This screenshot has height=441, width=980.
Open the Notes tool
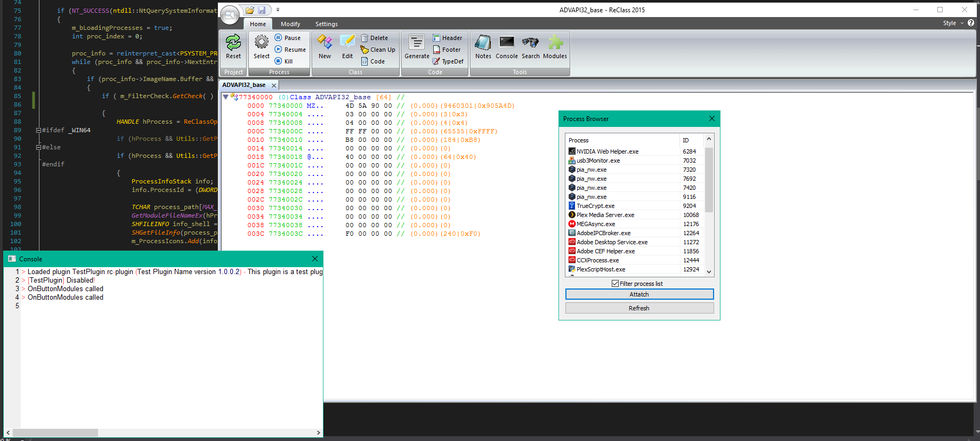tap(483, 43)
